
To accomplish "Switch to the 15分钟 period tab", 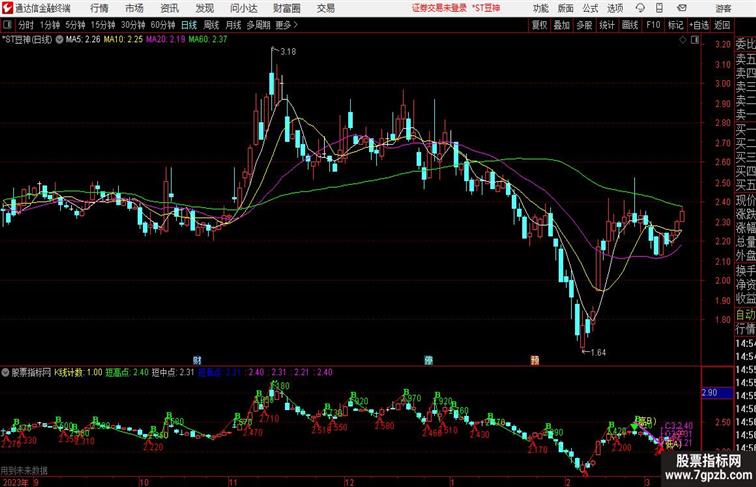I will click(103, 25).
